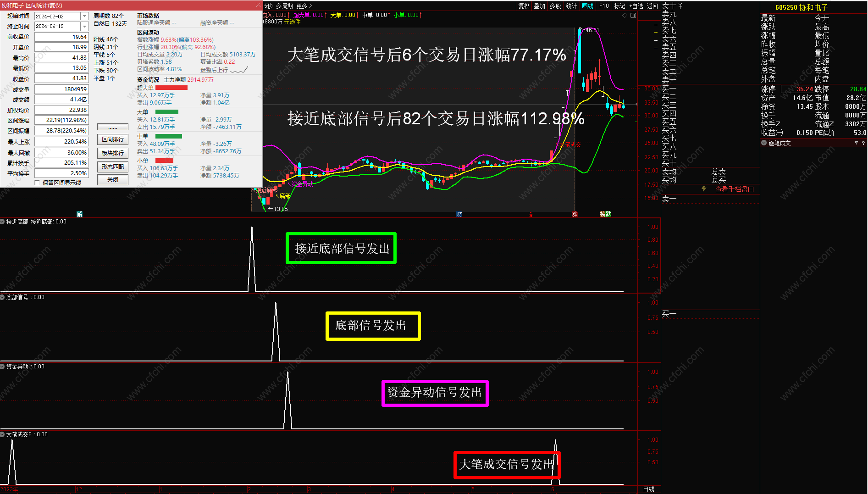Click the lightning bolt icon beside 查看千档盘口
Viewport: 868px width, 494px height.
[704, 189]
